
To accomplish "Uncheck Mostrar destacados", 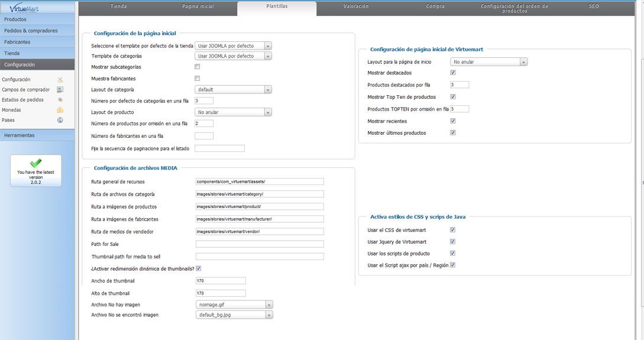I will [452, 73].
